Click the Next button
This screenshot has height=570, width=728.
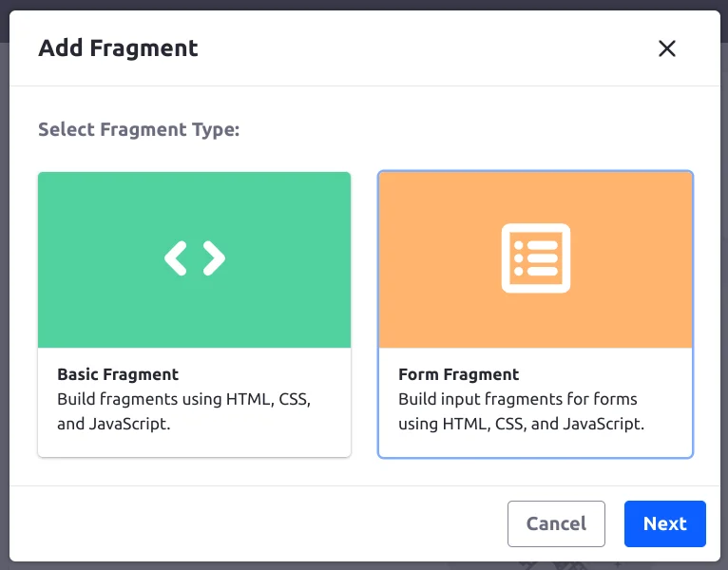click(664, 523)
